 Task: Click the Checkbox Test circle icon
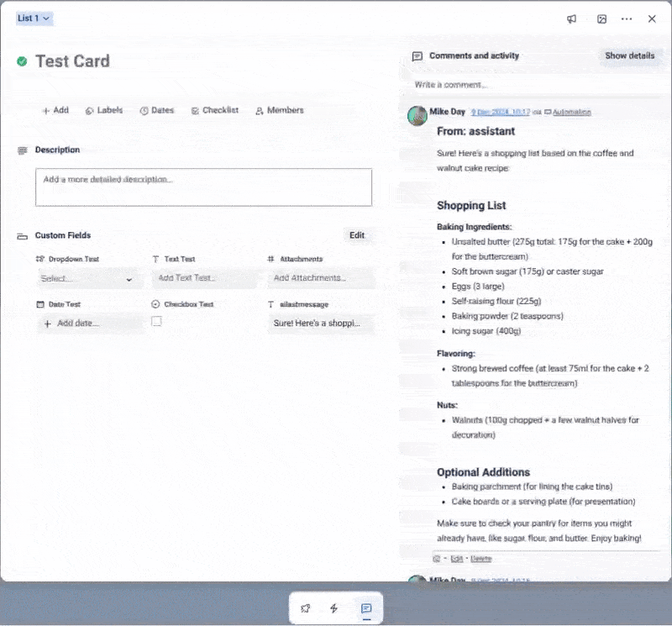click(155, 304)
